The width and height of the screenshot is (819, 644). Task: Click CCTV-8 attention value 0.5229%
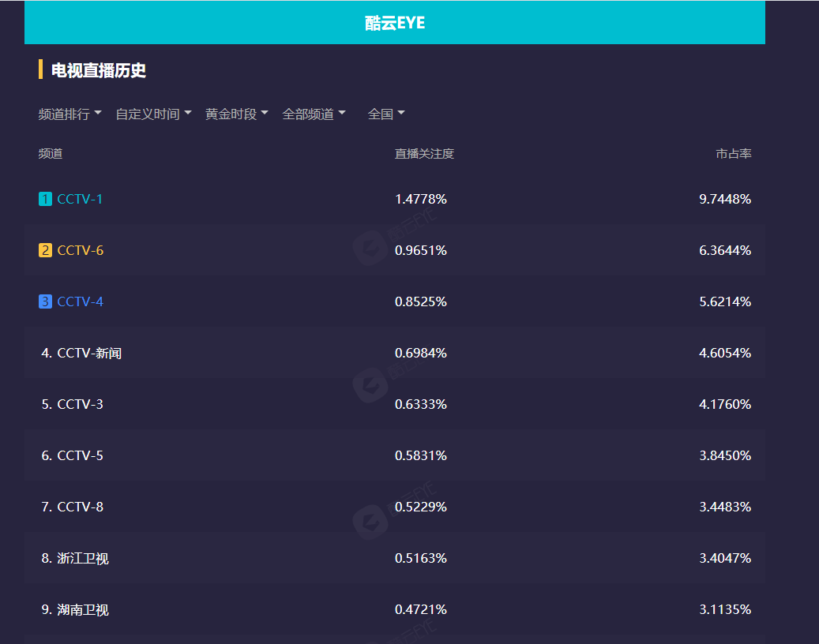point(421,507)
